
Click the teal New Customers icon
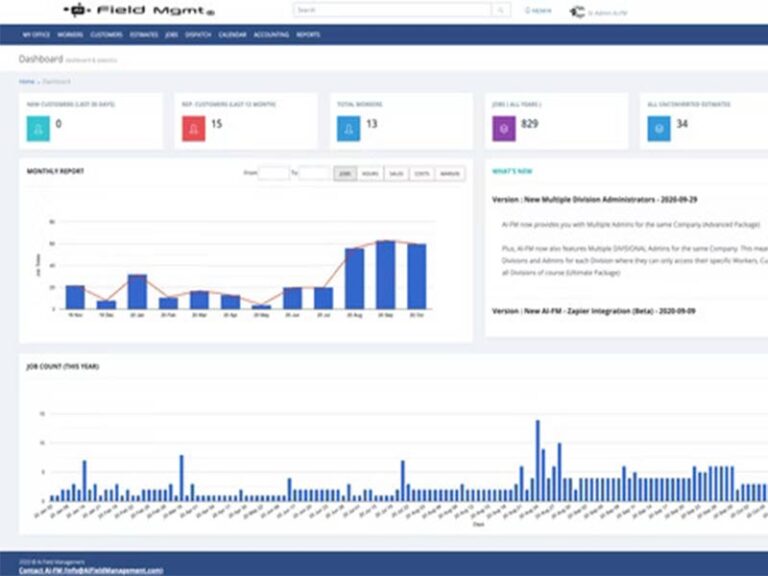(38, 129)
